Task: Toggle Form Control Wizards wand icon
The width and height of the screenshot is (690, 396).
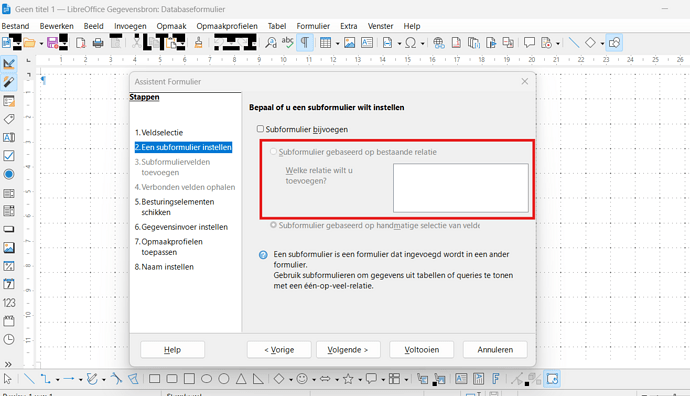Action: [9, 82]
